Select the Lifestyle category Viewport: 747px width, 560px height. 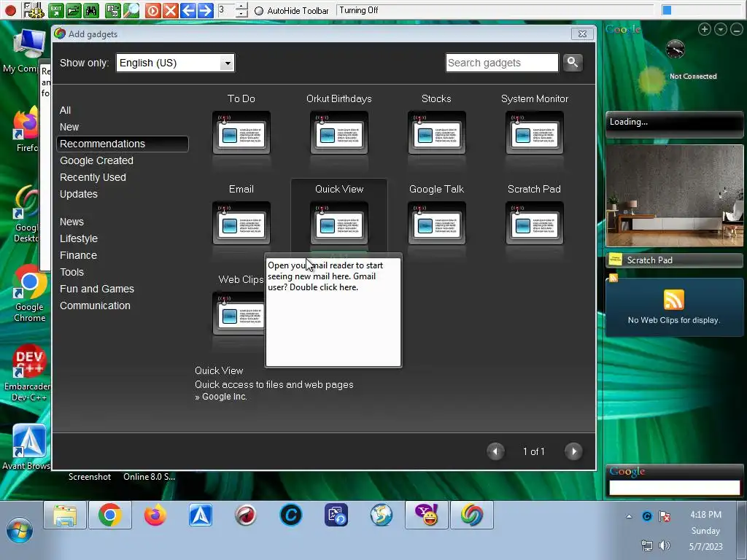[x=79, y=238]
